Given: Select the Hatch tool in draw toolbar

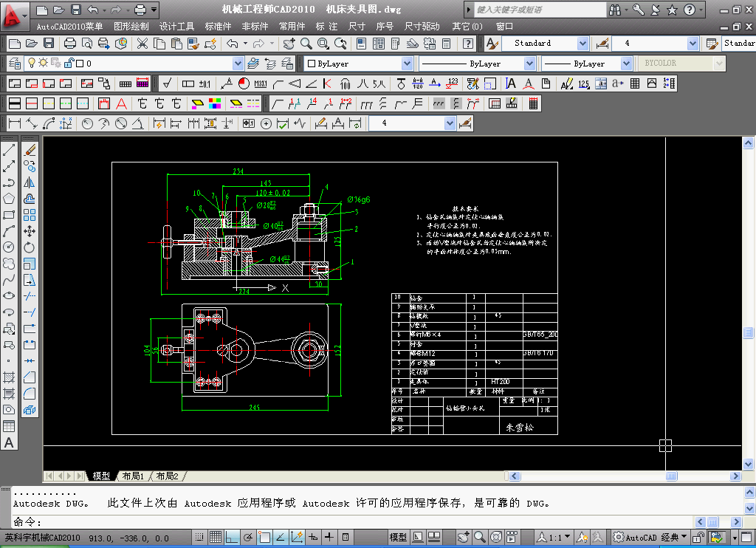Looking at the screenshot, I should [9, 377].
